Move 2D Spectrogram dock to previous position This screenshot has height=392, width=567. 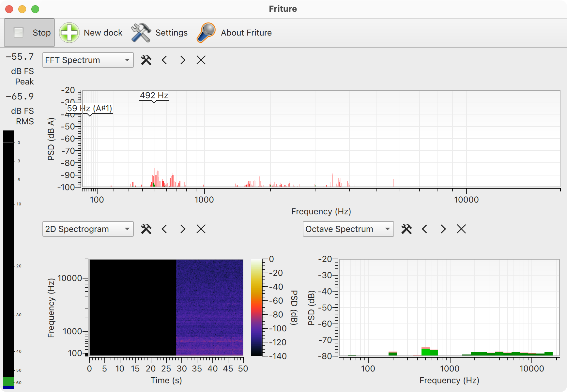coord(164,229)
